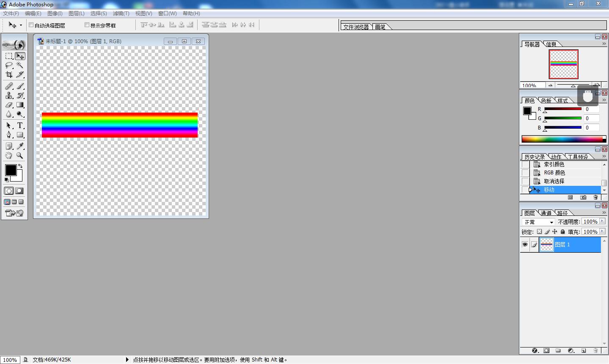
Task: Open the Move tool preset picker arrow
Action: tap(21, 25)
